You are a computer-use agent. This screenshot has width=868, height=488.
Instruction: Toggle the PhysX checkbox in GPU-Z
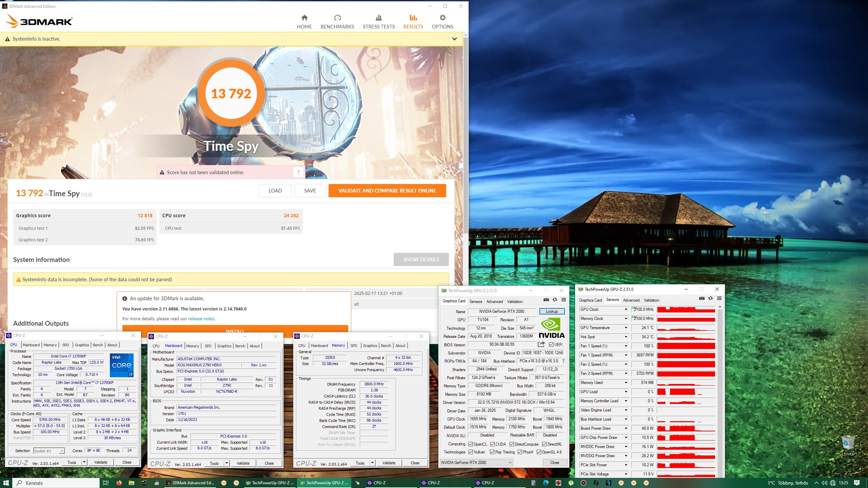click(520, 452)
